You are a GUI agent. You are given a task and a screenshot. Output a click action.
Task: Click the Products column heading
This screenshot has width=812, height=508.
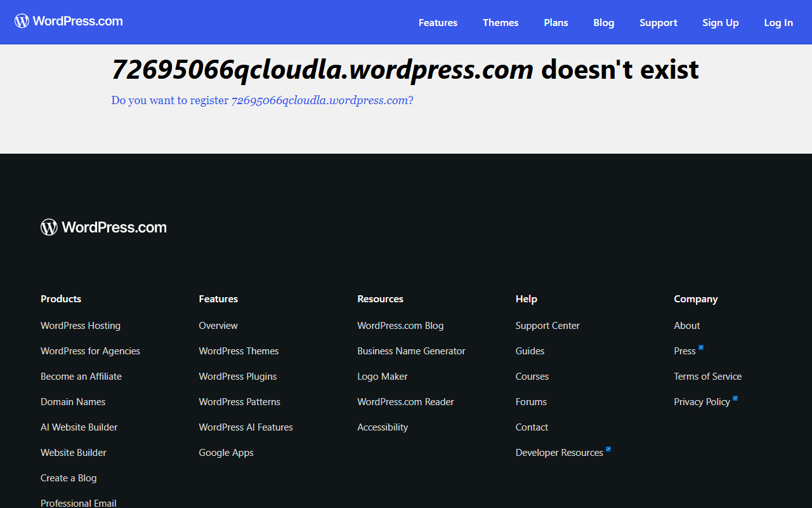61,299
